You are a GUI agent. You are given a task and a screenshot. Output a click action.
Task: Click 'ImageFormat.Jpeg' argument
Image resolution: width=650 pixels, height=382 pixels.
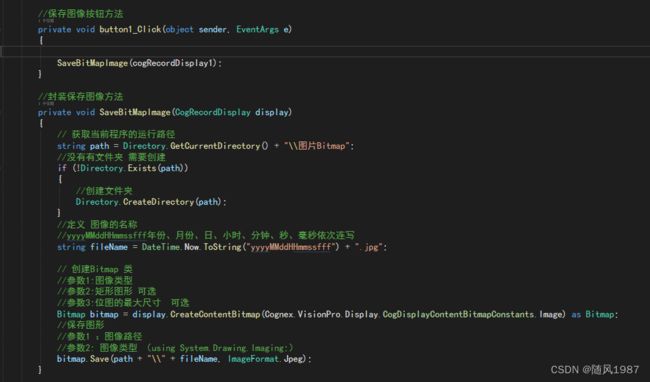click(x=267, y=359)
